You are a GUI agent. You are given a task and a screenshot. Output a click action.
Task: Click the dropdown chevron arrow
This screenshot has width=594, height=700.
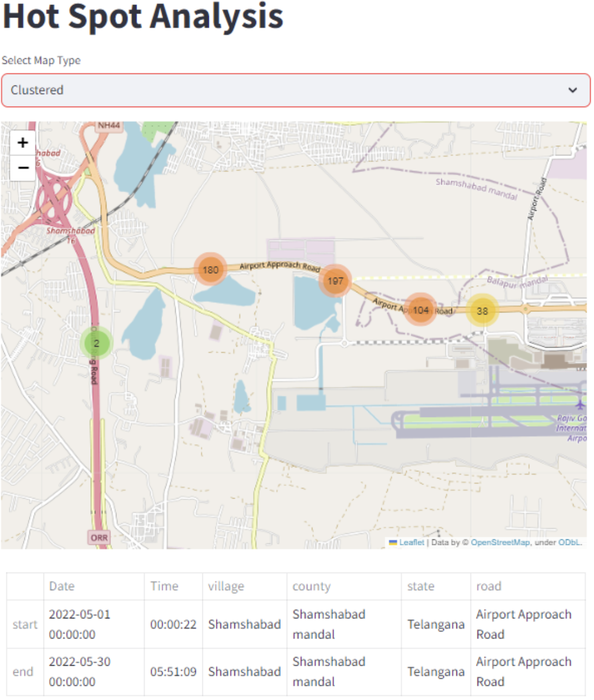(572, 90)
